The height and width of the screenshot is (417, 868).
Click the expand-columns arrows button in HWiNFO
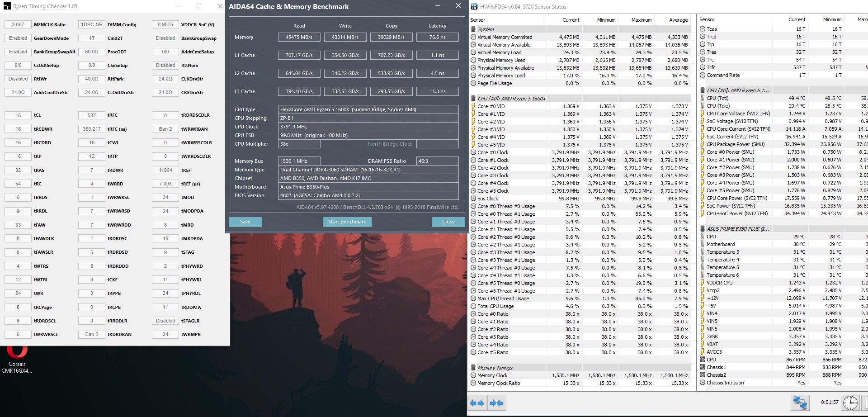(477, 403)
